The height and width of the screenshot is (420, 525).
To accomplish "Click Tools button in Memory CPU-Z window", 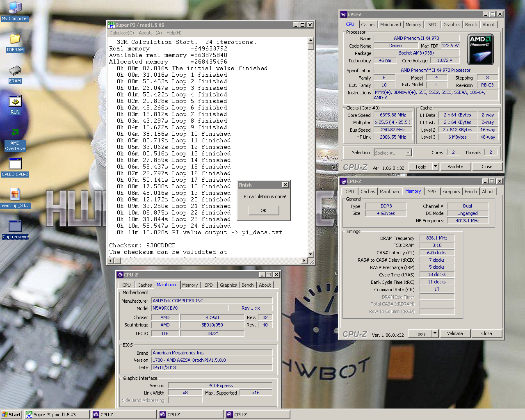I will (420, 333).
